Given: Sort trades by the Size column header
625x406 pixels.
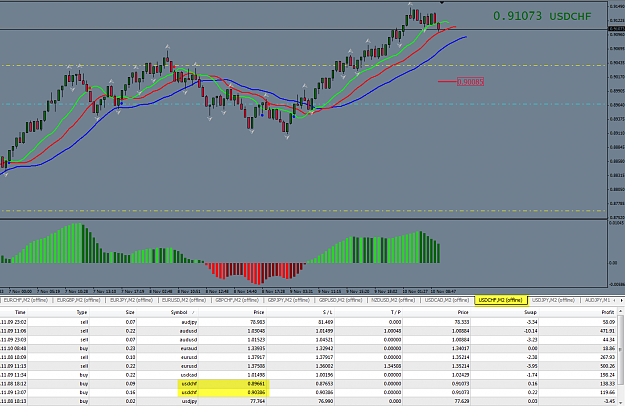Looking at the screenshot, I should click(x=130, y=312).
